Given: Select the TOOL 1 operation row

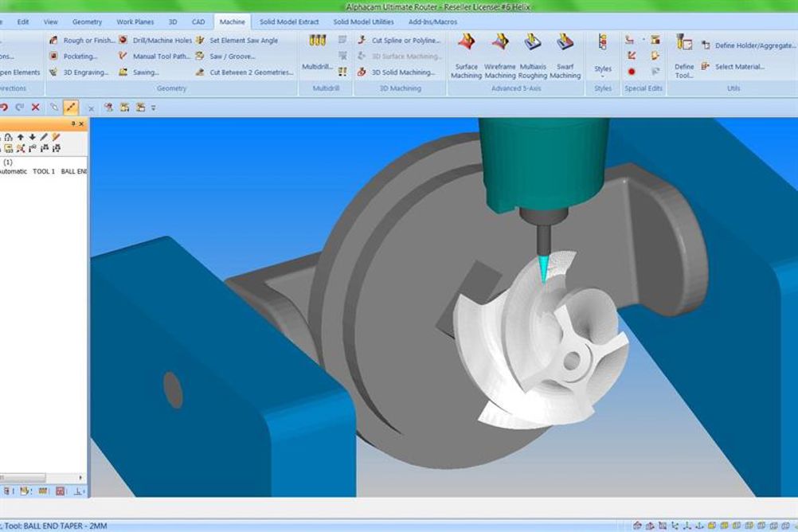Looking at the screenshot, I should [x=44, y=171].
